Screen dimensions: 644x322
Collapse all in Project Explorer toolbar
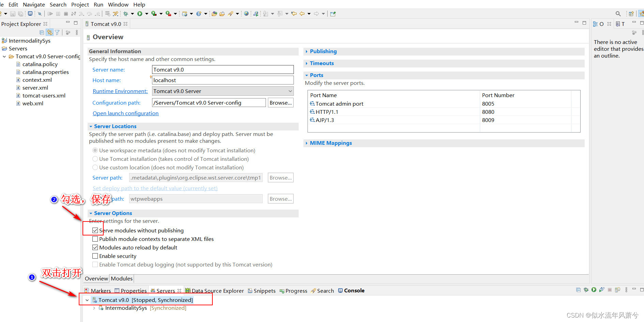[x=42, y=32]
